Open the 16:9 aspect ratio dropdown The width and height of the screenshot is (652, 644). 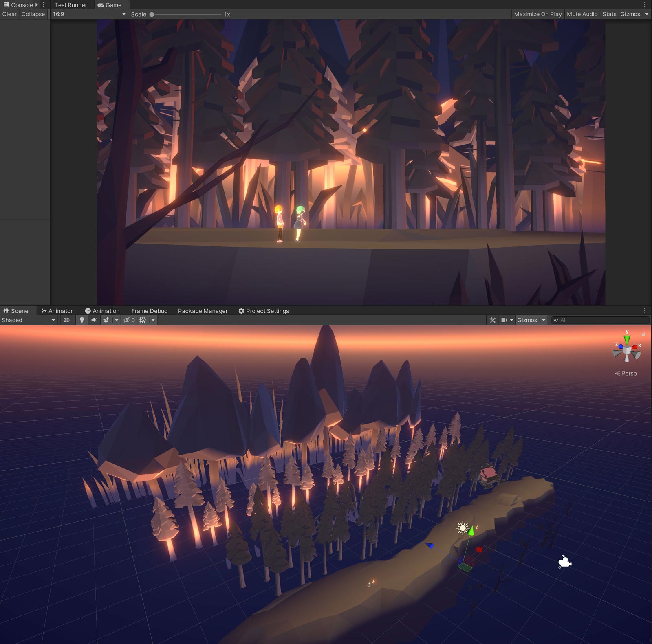coord(89,14)
